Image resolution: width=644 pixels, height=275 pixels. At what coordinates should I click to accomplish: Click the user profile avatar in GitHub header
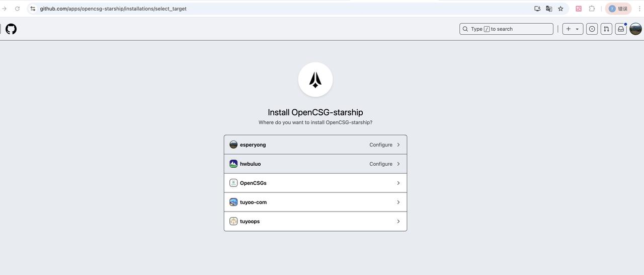(635, 29)
